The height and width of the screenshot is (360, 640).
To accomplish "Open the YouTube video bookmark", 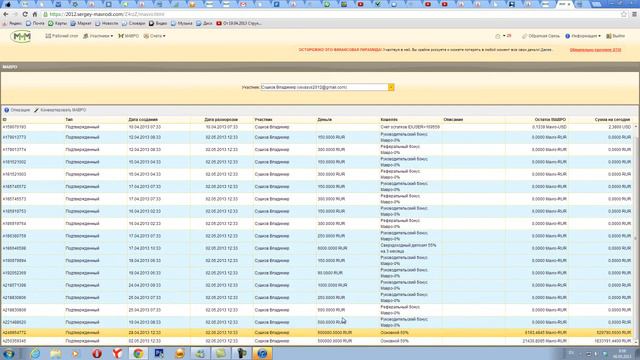I will pyautogui.click(x=239, y=24).
